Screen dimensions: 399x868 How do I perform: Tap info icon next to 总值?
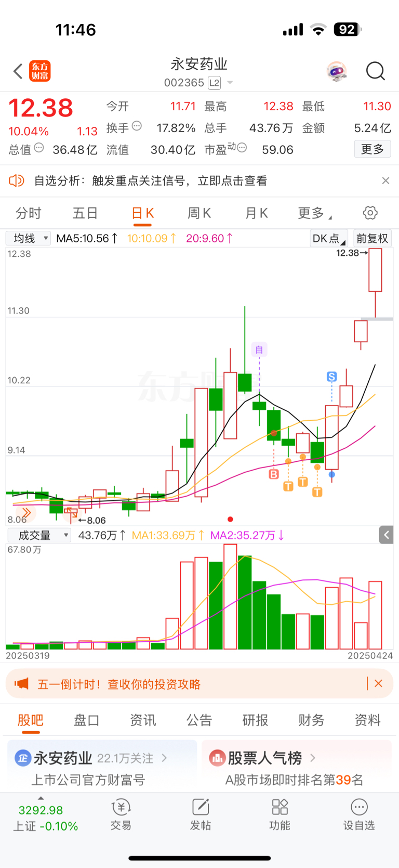coord(39,148)
